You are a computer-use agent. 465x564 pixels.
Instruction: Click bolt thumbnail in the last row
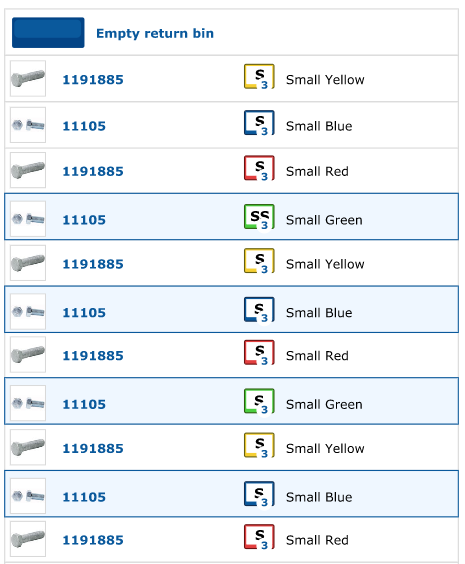(x=28, y=539)
